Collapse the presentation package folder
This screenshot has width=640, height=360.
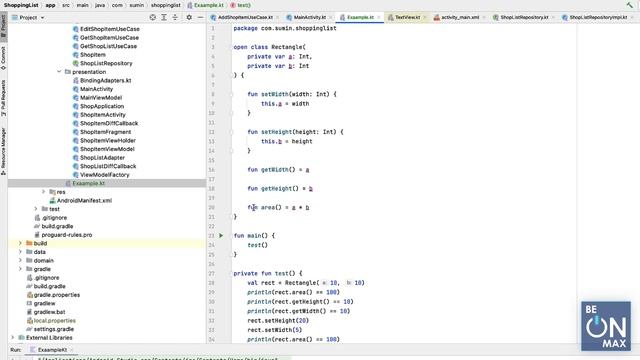[59, 71]
